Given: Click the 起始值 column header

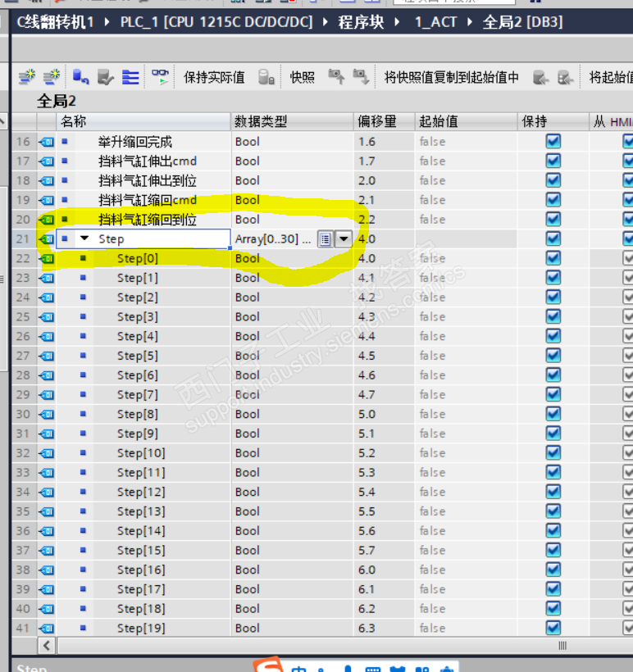Looking at the screenshot, I should coord(467,122).
